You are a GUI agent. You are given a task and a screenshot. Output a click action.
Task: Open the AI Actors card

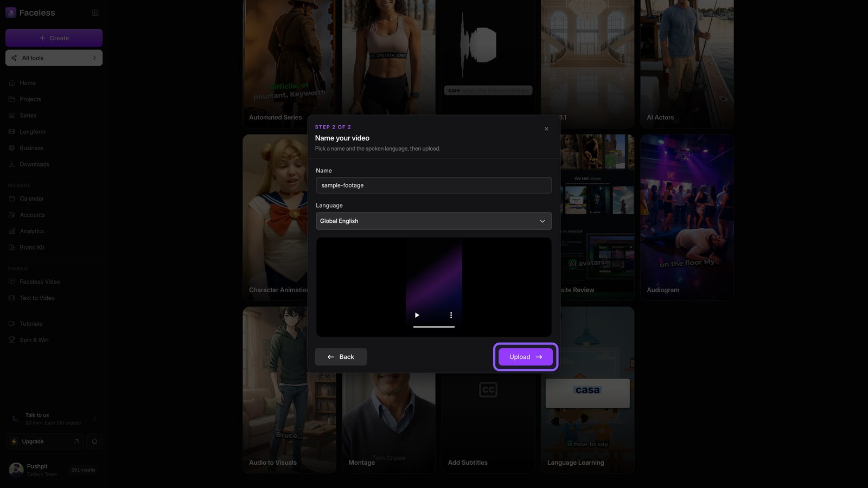pos(687,64)
